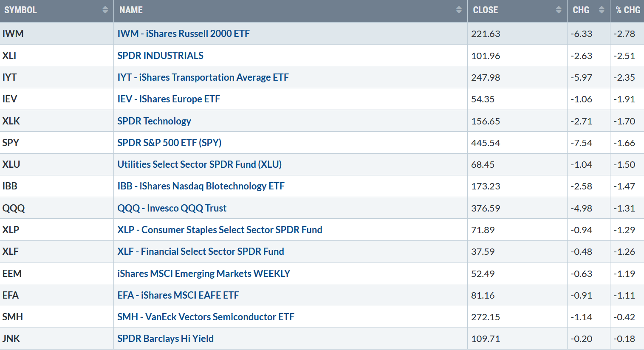Click close value 37.59 for XLF
Viewport: 644px width, 350px height.
click(483, 251)
